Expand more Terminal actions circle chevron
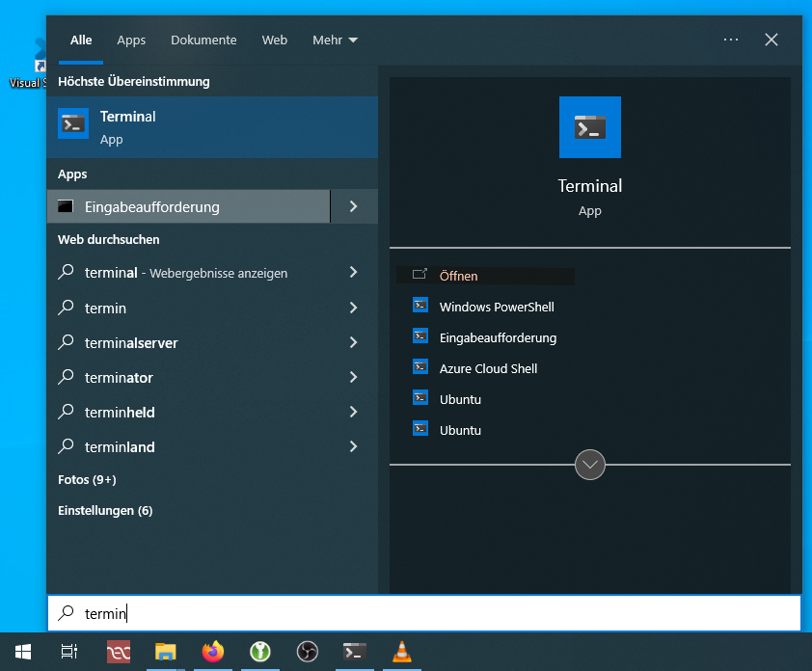The image size is (812, 671). (x=590, y=465)
